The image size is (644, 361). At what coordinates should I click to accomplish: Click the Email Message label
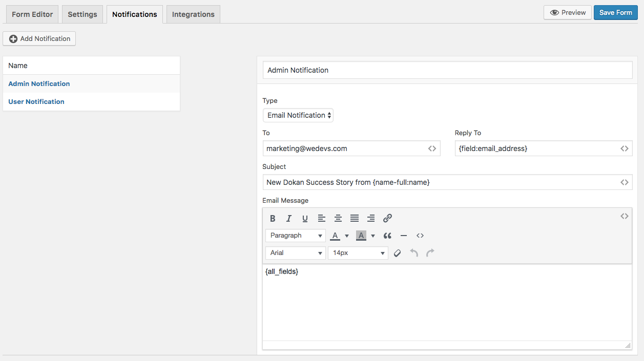[285, 200]
